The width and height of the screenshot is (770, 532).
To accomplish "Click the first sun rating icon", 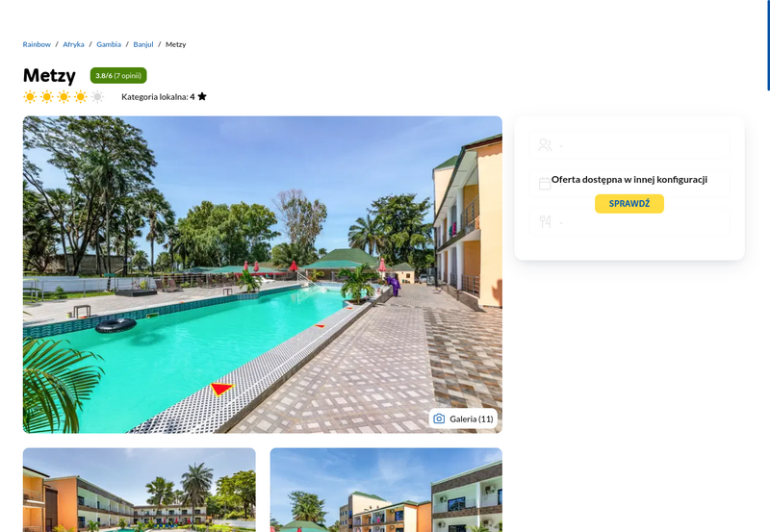I will click(30, 96).
